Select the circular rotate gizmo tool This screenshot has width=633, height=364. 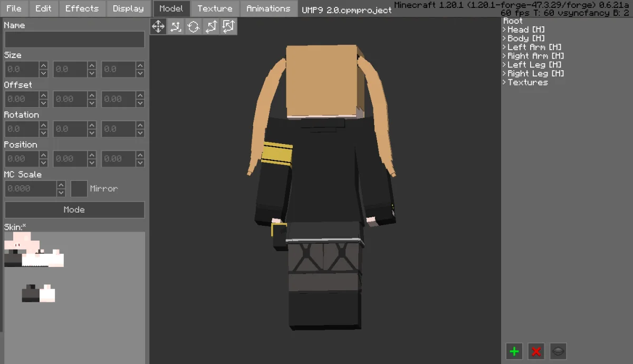(194, 26)
